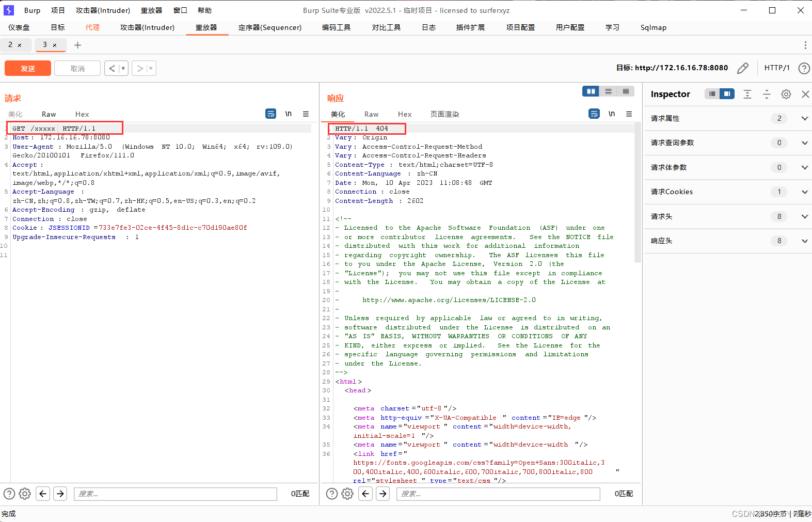812x522 pixels.
Task: Expand all Inspector sections icon
Action: (x=747, y=94)
